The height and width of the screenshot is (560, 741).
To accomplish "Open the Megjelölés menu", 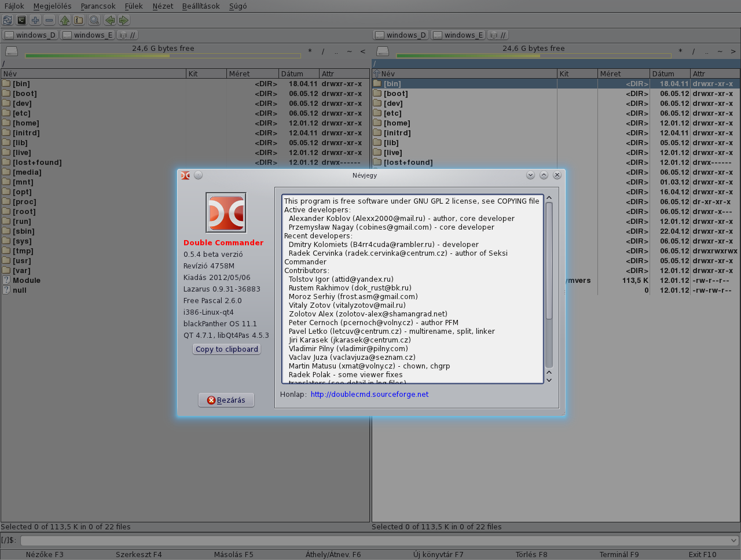I will (x=53, y=6).
